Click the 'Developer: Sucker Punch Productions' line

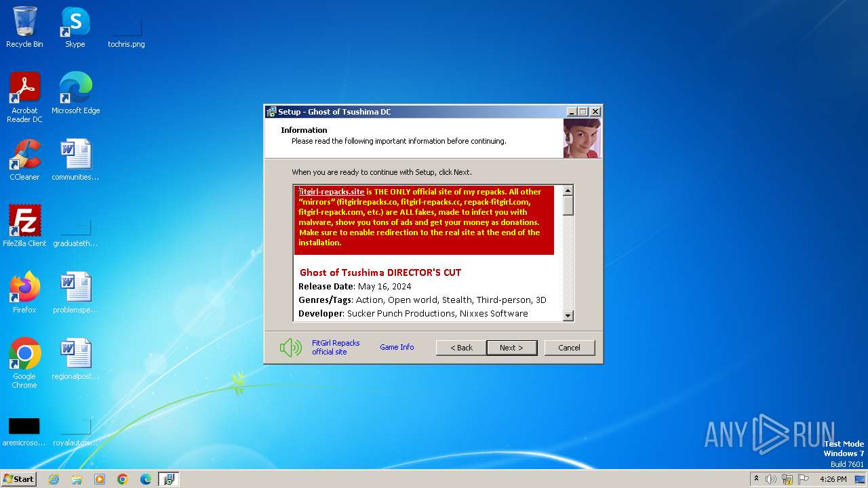(x=413, y=313)
